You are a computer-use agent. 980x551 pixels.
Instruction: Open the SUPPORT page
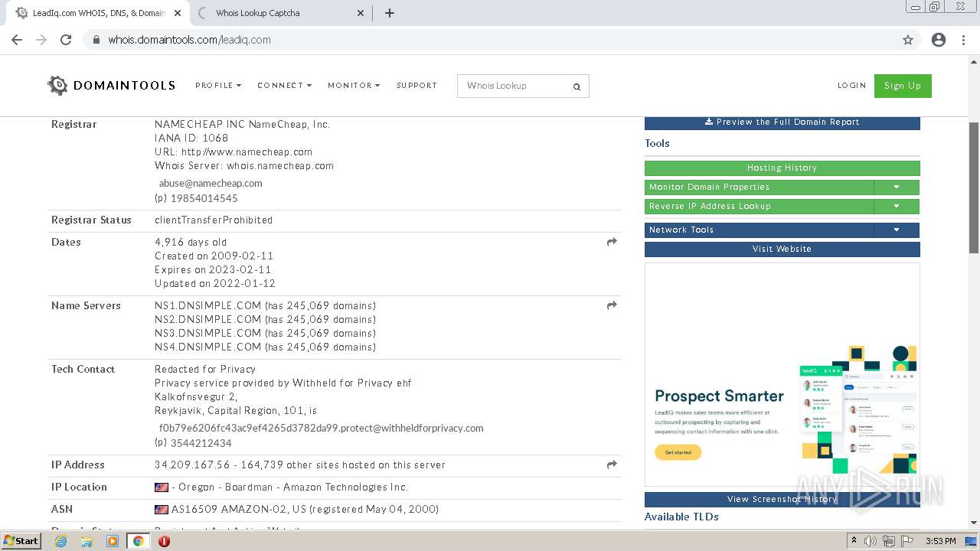416,86
